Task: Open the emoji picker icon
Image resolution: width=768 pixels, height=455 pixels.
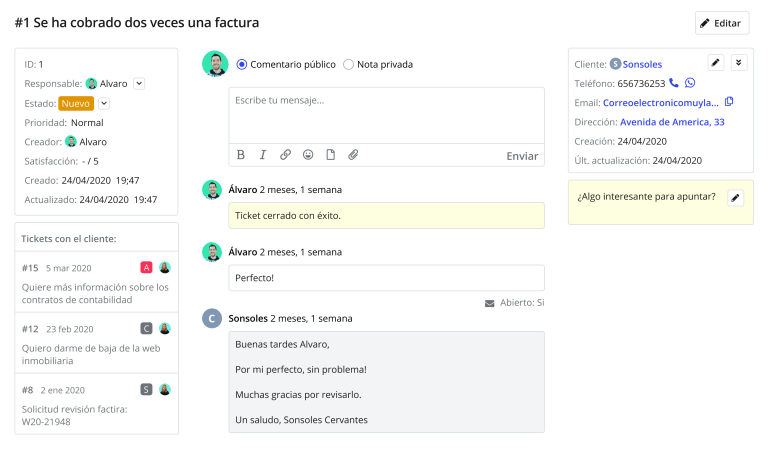Action: pos(308,155)
